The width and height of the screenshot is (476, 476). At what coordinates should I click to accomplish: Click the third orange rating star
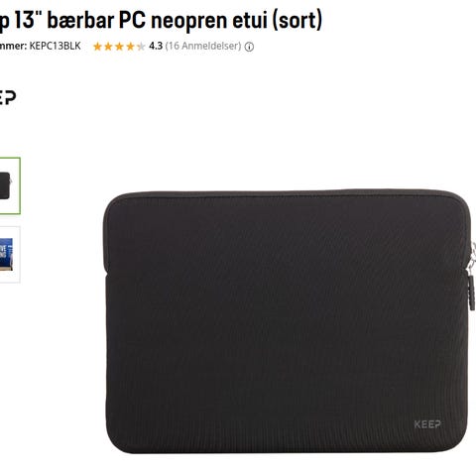point(119,47)
